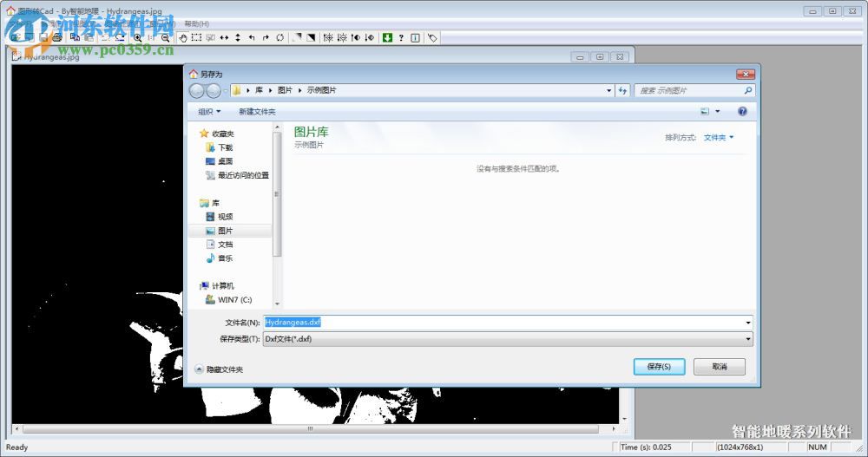This screenshot has height=457, width=868.
Task: Click the 文件名 input field with Hydrangeas.dxf
Action: [508, 323]
